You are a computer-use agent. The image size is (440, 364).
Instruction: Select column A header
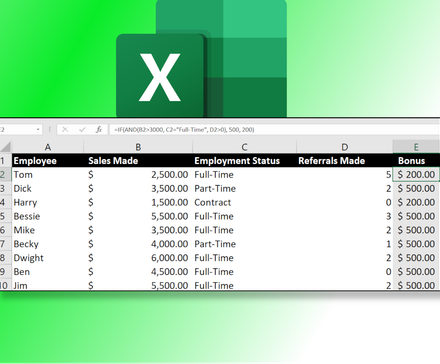click(48, 147)
